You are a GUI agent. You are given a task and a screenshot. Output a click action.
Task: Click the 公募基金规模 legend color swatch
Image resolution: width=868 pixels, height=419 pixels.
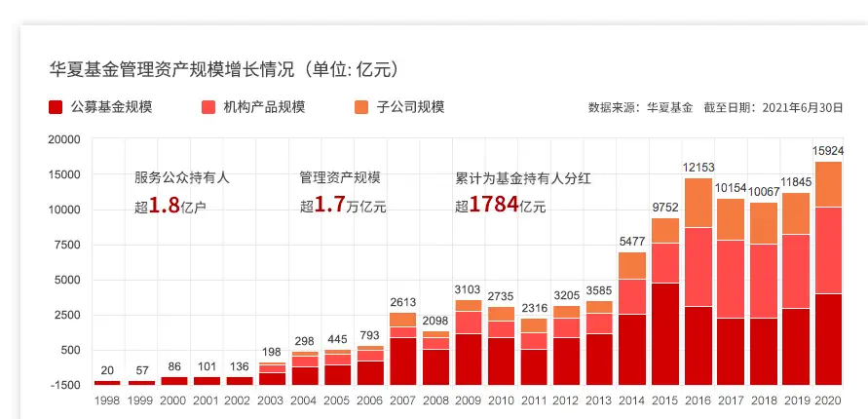56,107
